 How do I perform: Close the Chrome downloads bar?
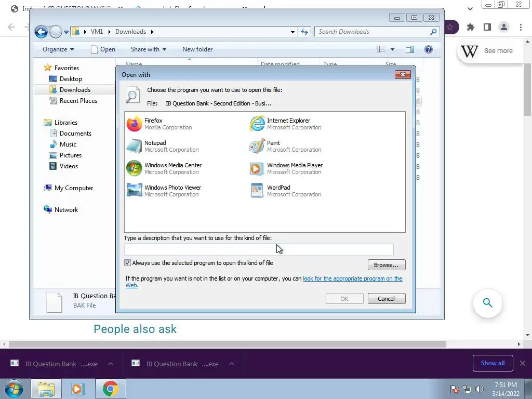(x=523, y=363)
